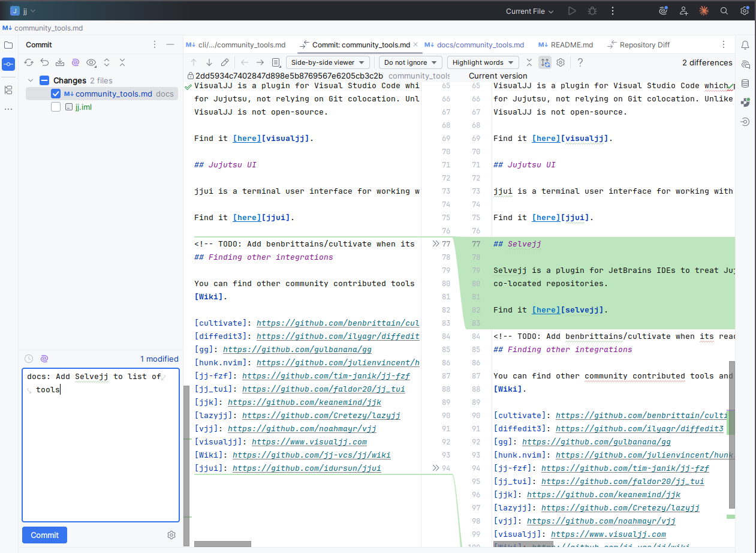Open the Highlight words dropdown
The width and height of the screenshot is (756, 553).
[x=483, y=62]
